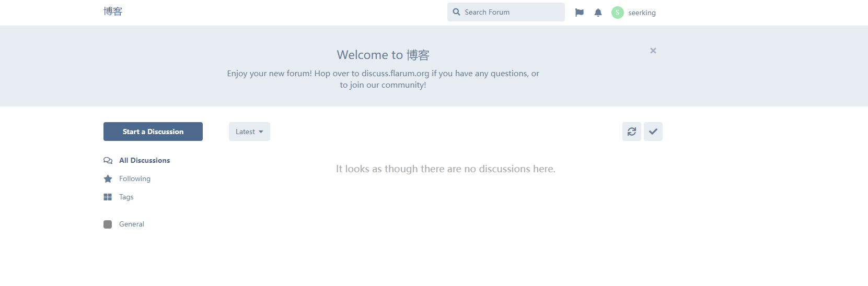This screenshot has height=286, width=868.
Task: Click the All Discussions chat bubbles icon
Action: coord(108,160)
